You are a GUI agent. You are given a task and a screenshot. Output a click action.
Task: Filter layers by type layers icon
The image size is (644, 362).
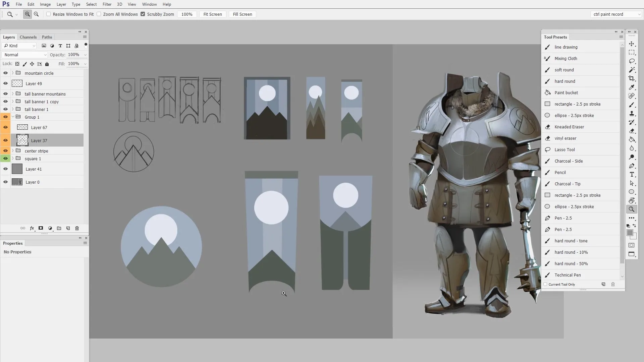pyautogui.click(x=60, y=46)
